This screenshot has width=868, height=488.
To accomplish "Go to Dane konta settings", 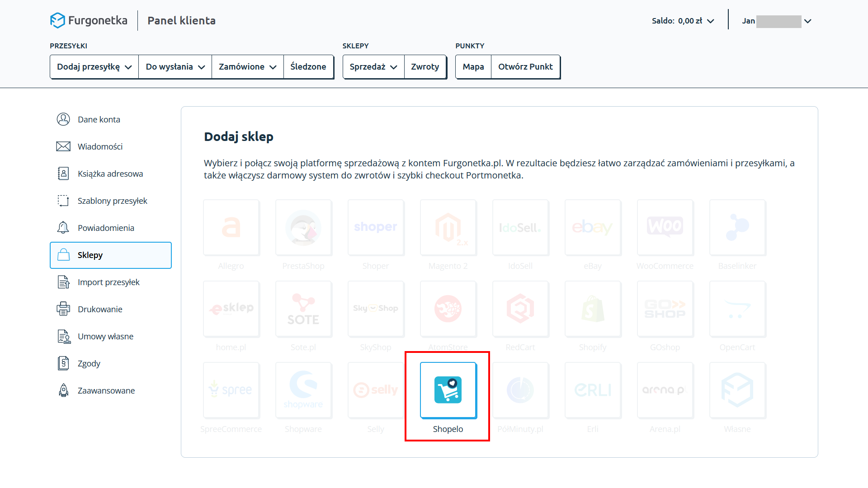I will (99, 119).
